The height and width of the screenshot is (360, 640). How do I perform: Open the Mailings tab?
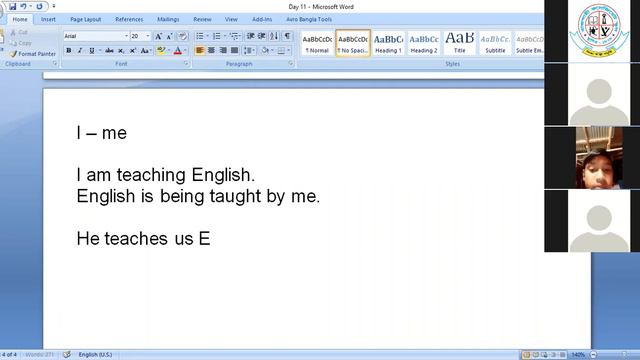168,19
